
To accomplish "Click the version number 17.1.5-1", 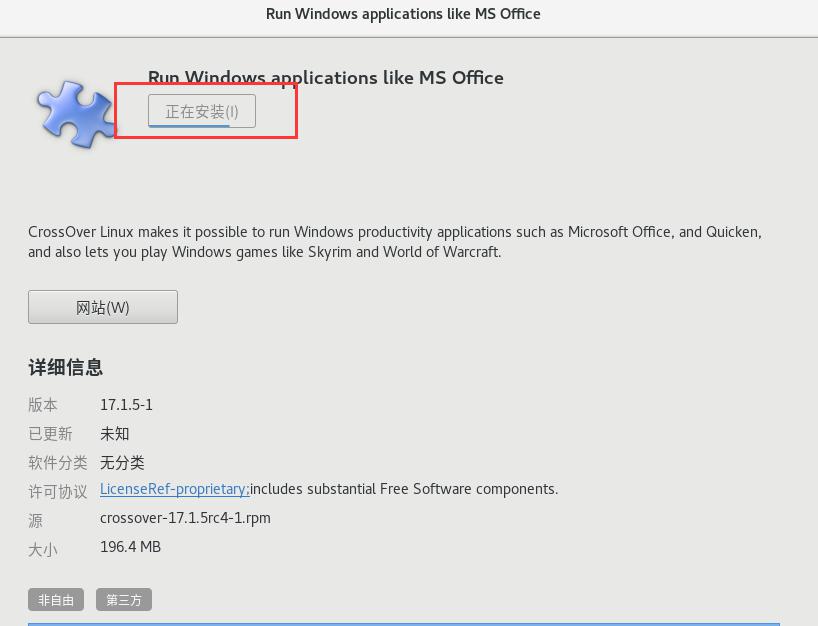I will (x=126, y=405).
